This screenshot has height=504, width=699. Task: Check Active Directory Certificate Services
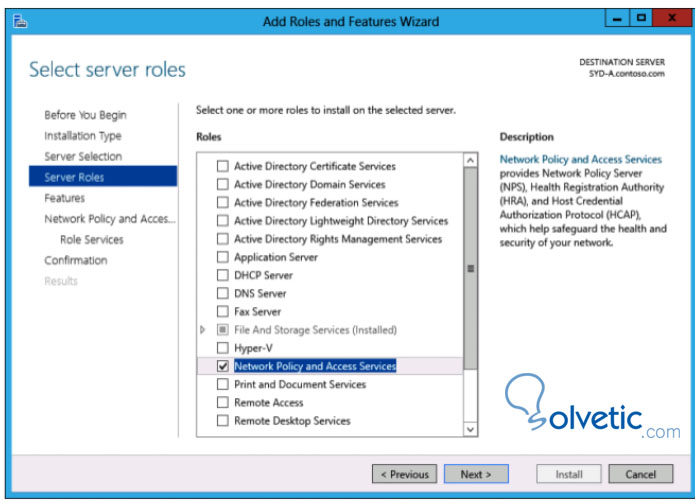(222, 166)
